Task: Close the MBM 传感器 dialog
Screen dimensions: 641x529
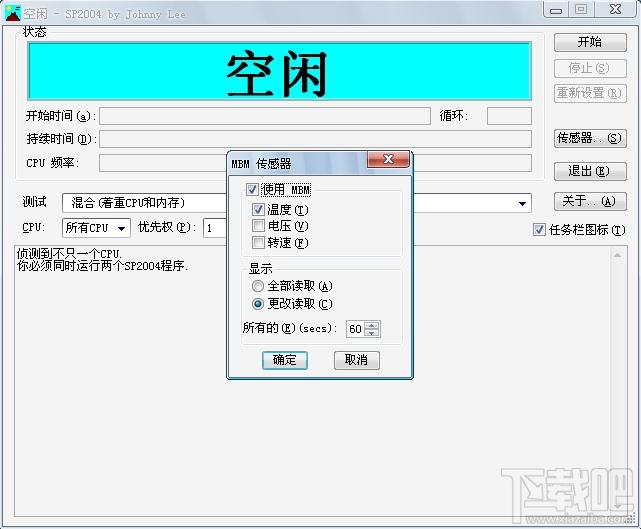Action: point(388,159)
